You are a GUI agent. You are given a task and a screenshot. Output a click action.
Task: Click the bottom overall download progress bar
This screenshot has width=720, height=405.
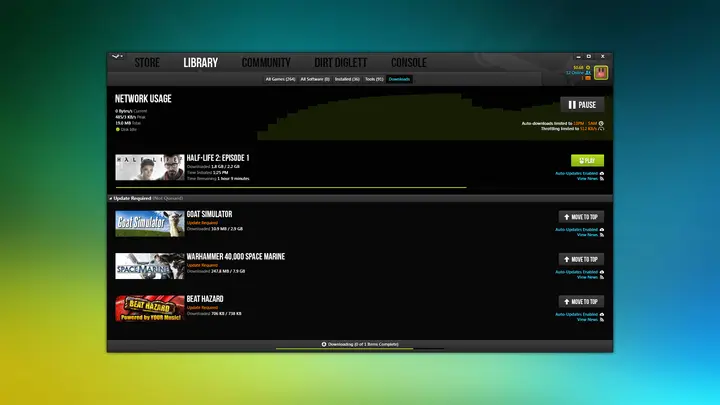[360, 349]
